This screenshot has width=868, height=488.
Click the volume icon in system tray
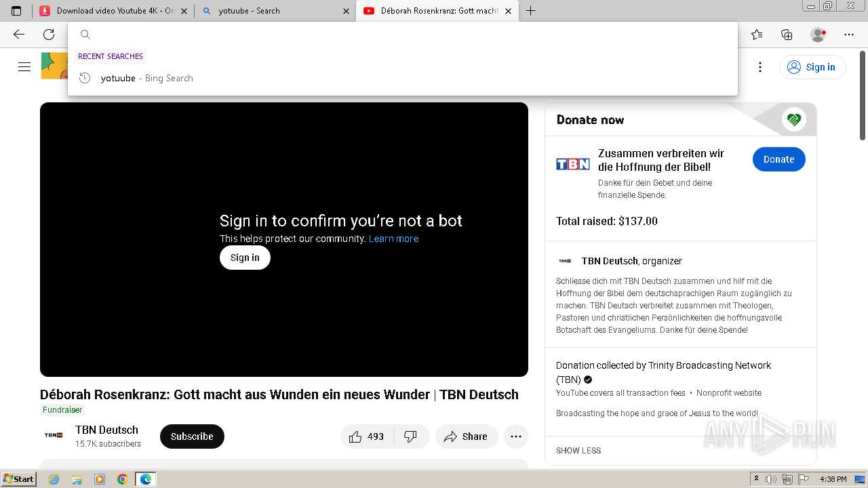pyautogui.click(x=771, y=479)
